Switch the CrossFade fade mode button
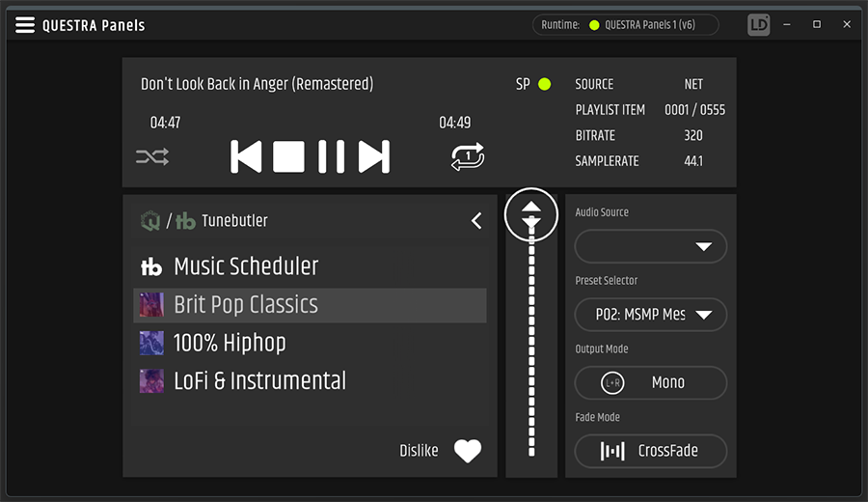Image resolution: width=868 pixels, height=502 pixels. click(651, 451)
